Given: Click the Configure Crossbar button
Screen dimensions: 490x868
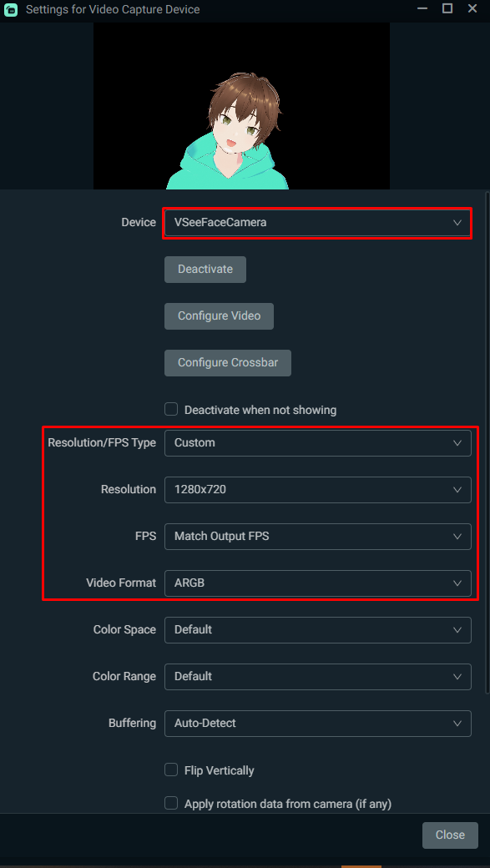Looking at the screenshot, I should click(x=228, y=362).
